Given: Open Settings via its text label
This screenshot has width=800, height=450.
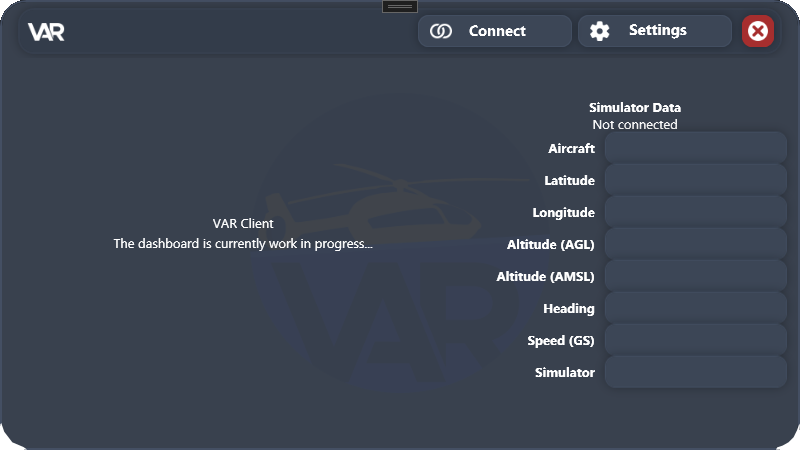Looking at the screenshot, I should 657,31.
